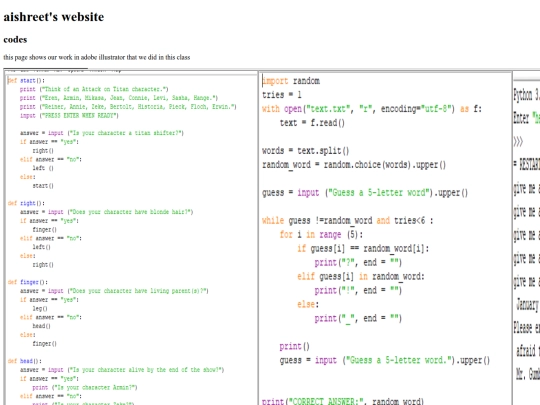Viewport: 540px width, 405px height.
Task: Click the "words = text.split()" line
Action: (x=305, y=151)
